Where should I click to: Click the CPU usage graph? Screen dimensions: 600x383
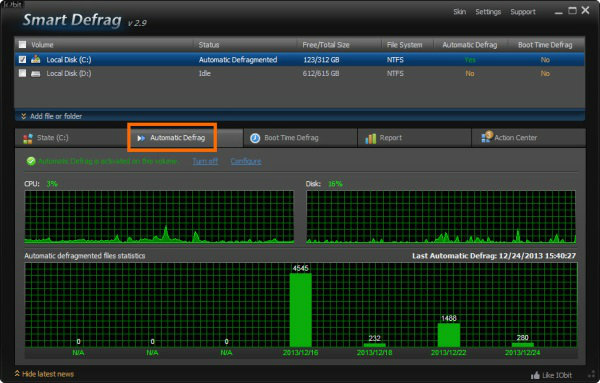pyautogui.click(x=159, y=217)
